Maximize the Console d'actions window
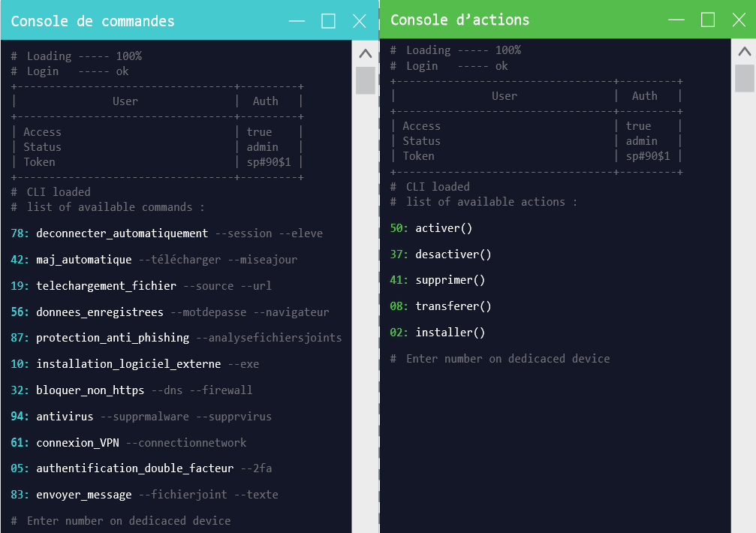756x533 pixels. tap(708, 20)
